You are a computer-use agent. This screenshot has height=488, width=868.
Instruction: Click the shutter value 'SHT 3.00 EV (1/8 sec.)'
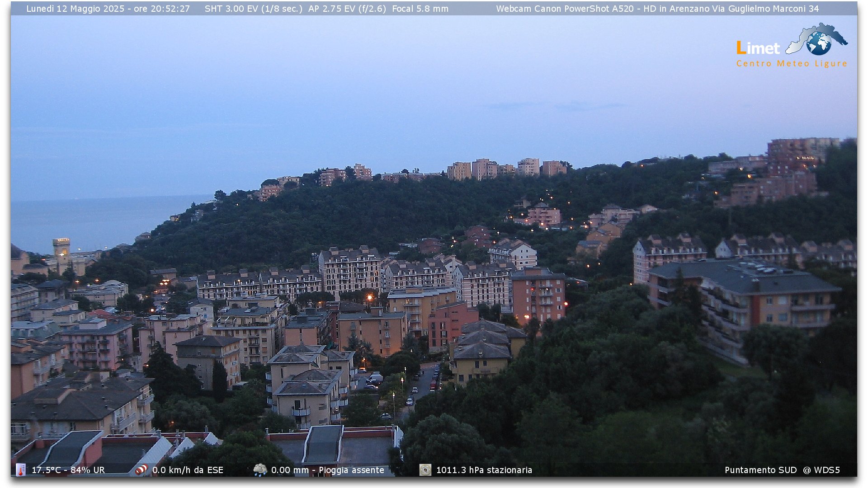pyautogui.click(x=254, y=9)
